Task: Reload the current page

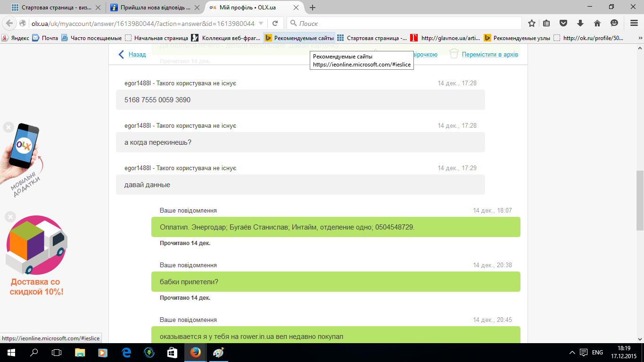Action: pyautogui.click(x=275, y=23)
